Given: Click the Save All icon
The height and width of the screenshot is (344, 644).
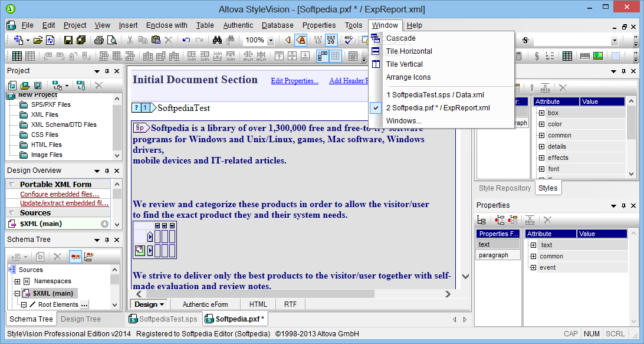Looking at the screenshot, I should (x=81, y=40).
